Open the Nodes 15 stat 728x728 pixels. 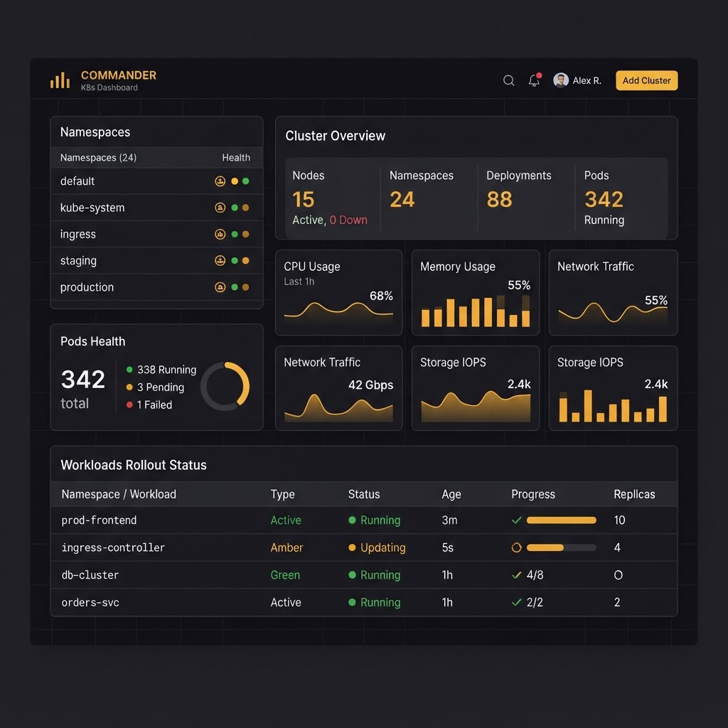click(x=332, y=198)
